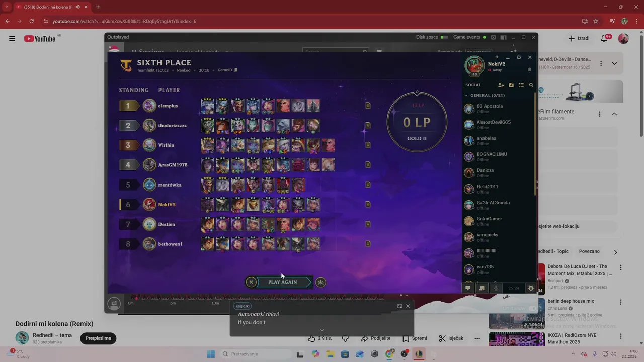This screenshot has width=644, height=362.
Task: Open more actions ellipsis under the video
Action: (x=477, y=338)
